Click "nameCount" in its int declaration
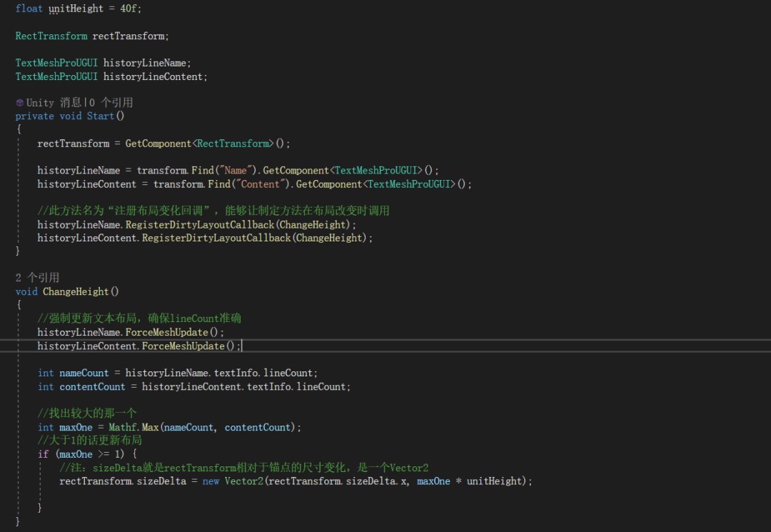771x532 pixels. (x=84, y=373)
